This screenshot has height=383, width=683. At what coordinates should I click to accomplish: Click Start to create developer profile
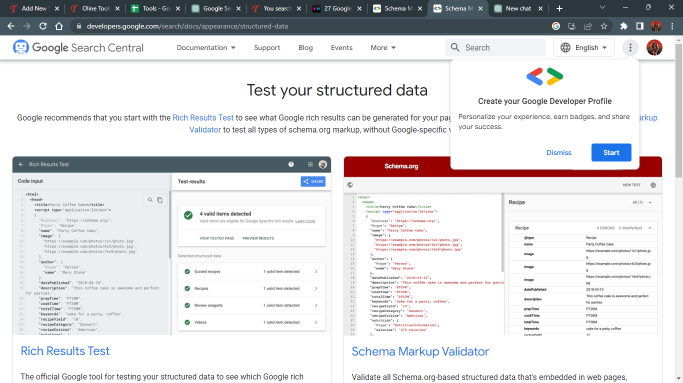click(611, 153)
